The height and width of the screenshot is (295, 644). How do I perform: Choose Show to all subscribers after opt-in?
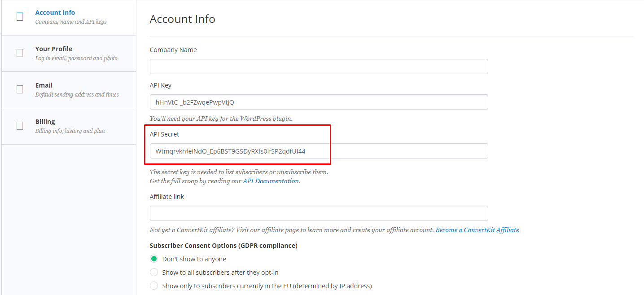pos(154,272)
